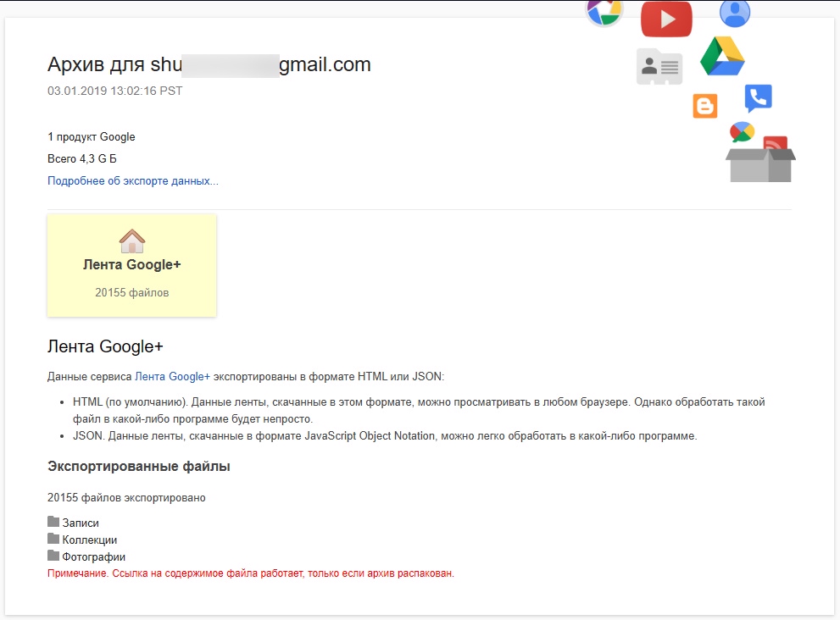Click the Google Buzz speech bubble icon

(742, 132)
